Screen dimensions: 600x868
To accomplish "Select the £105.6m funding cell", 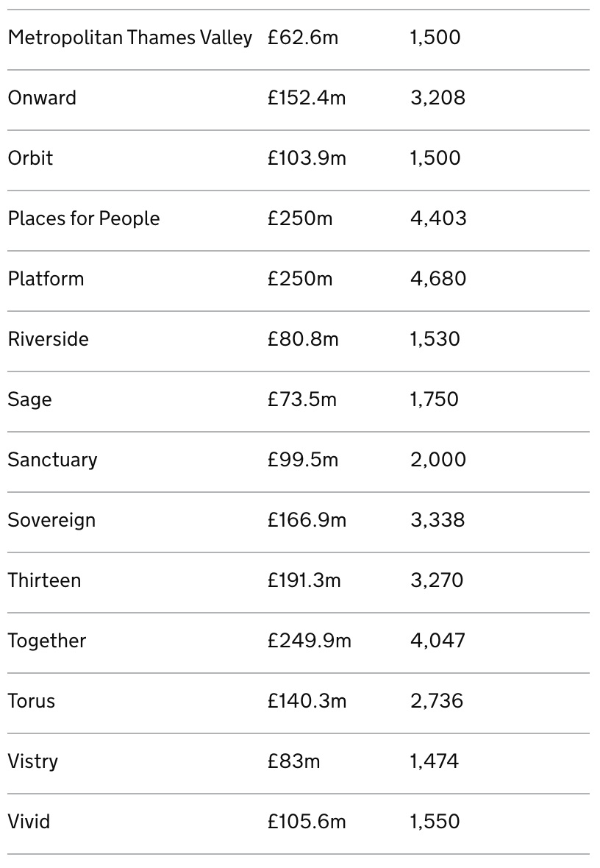I will (x=307, y=822).
